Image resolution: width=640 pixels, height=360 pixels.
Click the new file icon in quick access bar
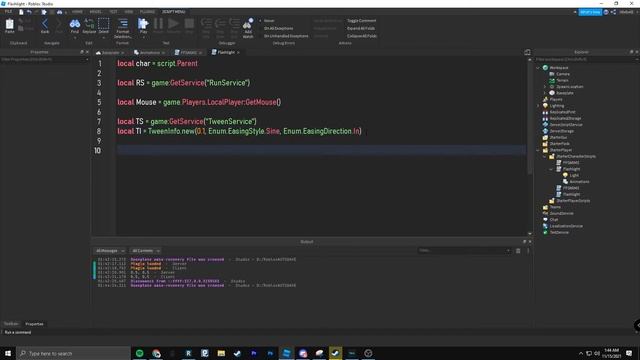[x=21, y=12]
